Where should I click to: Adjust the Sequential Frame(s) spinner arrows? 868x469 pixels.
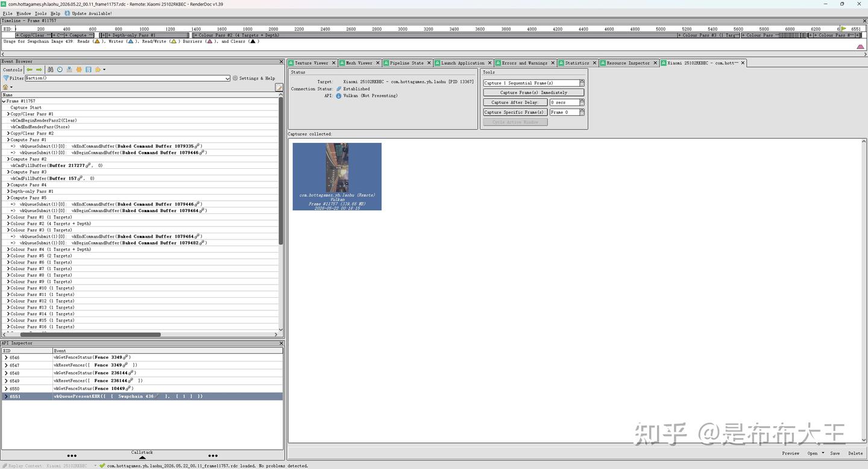coord(582,83)
